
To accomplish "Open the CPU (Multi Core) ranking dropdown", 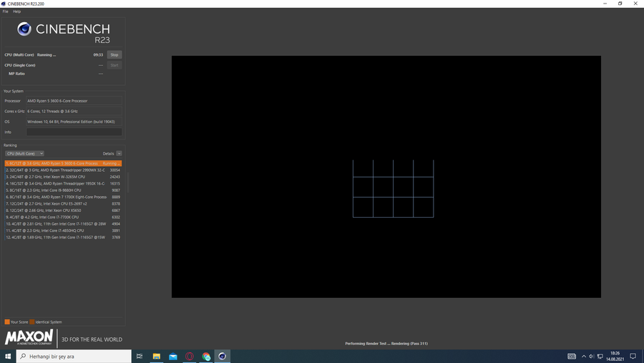I will [x=24, y=153].
